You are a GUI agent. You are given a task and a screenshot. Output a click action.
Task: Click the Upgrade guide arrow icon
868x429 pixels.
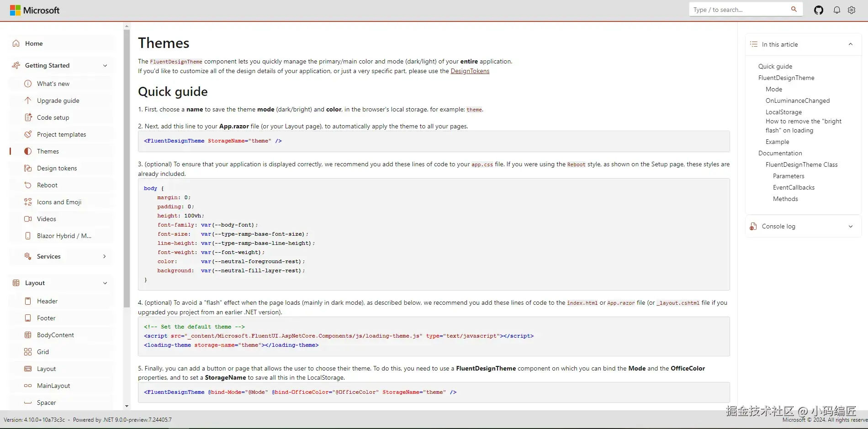[28, 101]
